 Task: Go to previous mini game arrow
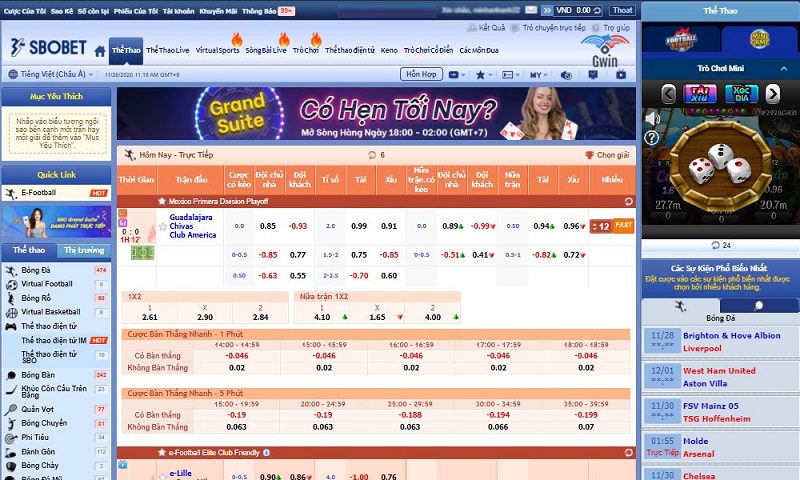pos(668,94)
